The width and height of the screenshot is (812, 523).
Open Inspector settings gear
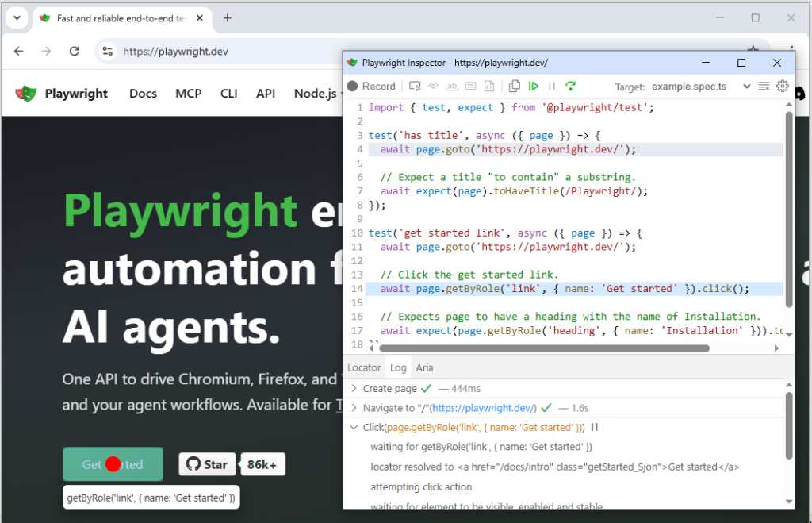pyautogui.click(x=783, y=86)
